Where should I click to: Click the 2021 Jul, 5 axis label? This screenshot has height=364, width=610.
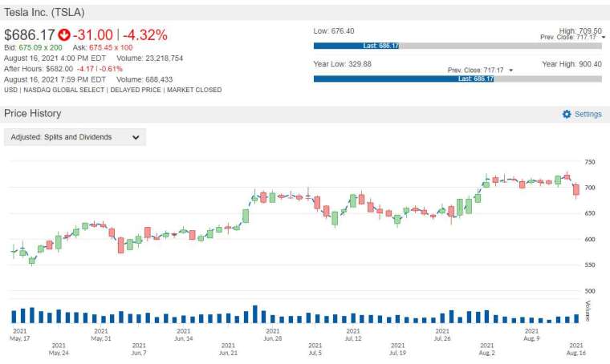tap(315, 350)
